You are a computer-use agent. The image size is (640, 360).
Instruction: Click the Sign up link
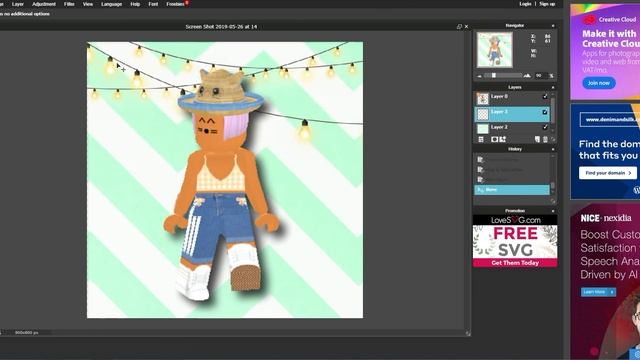[x=547, y=4]
